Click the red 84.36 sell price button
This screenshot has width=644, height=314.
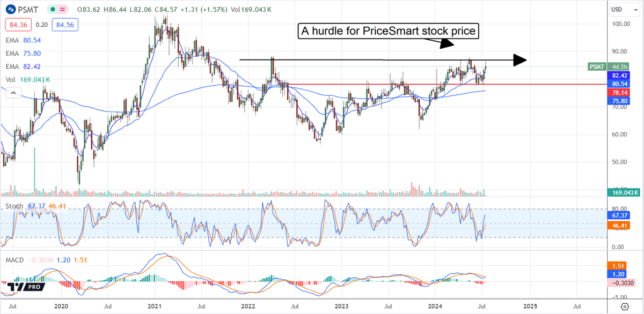[18, 24]
